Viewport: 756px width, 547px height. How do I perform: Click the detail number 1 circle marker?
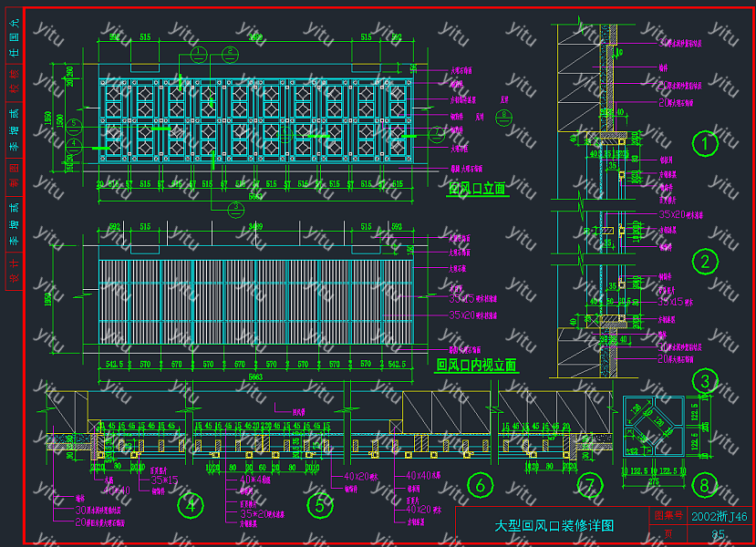[704, 143]
